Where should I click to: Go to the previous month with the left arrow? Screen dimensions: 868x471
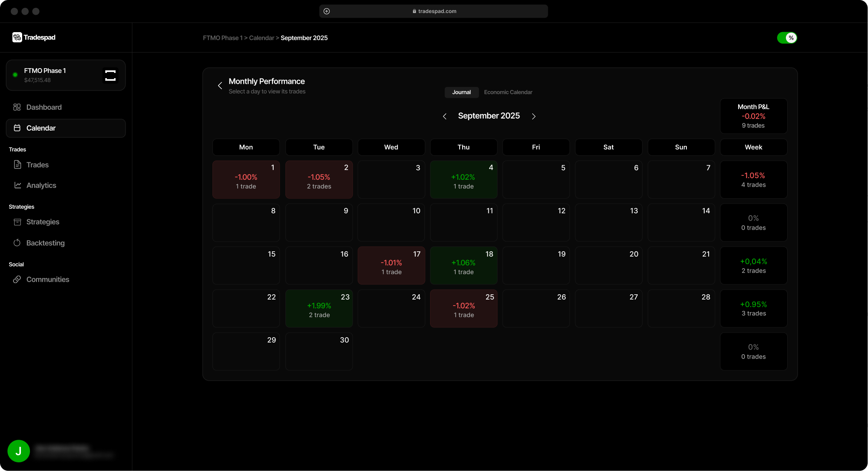(444, 116)
